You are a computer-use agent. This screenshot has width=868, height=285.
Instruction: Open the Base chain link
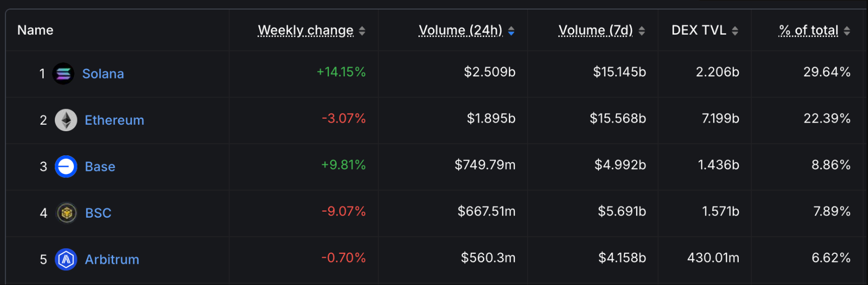tap(100, 166)
